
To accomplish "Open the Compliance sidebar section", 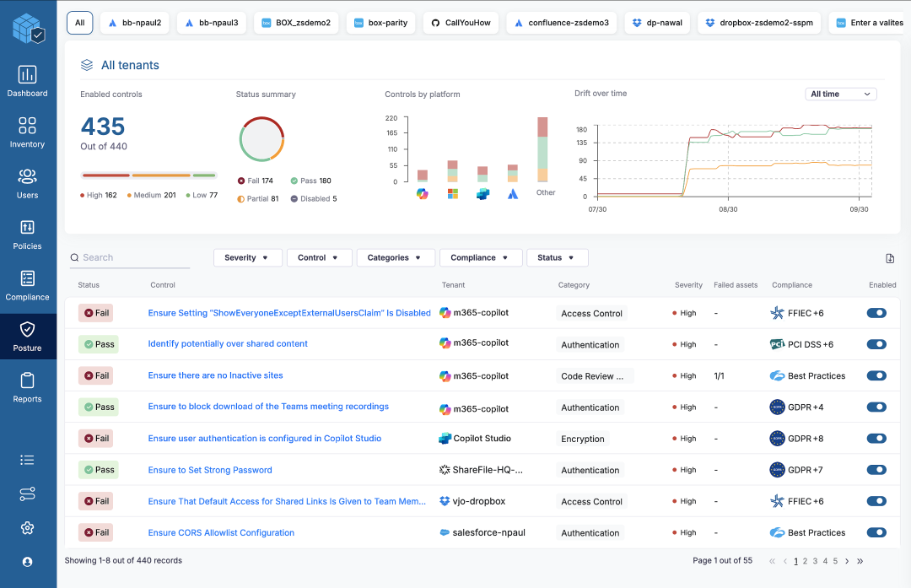I will coord(27,285).
